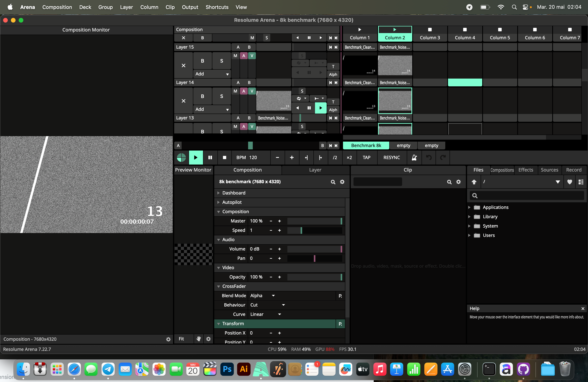
Task: Go up one folder in Files browser
Action: pos(474,182)
